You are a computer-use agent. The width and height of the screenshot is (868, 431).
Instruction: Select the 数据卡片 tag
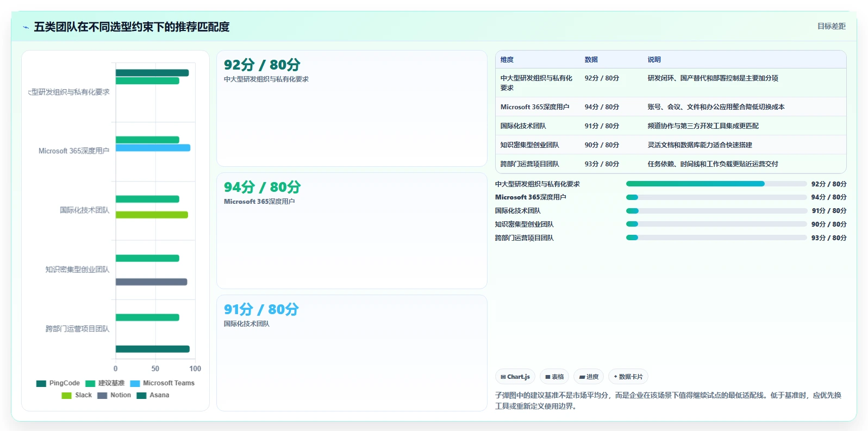click(x=628, y=377)
